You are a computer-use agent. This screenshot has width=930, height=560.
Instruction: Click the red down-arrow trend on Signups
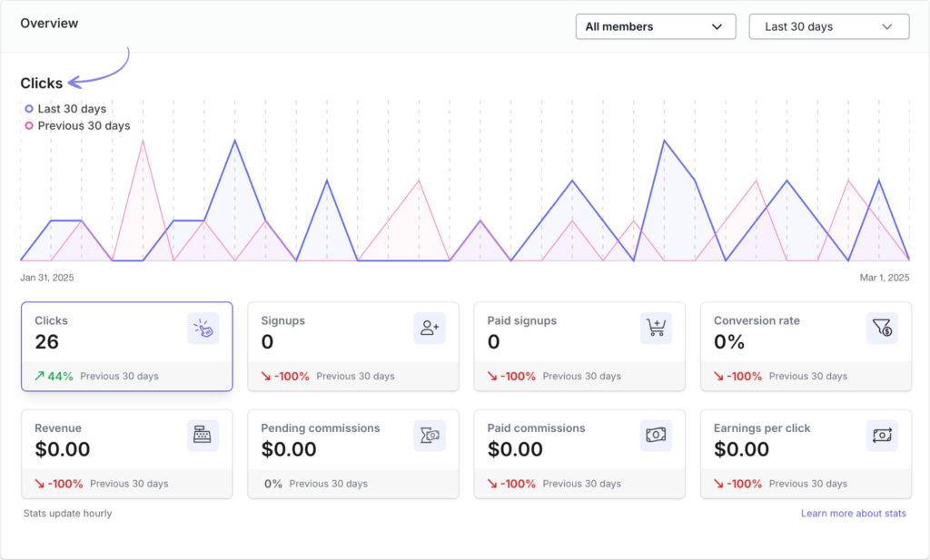point(266,376)
